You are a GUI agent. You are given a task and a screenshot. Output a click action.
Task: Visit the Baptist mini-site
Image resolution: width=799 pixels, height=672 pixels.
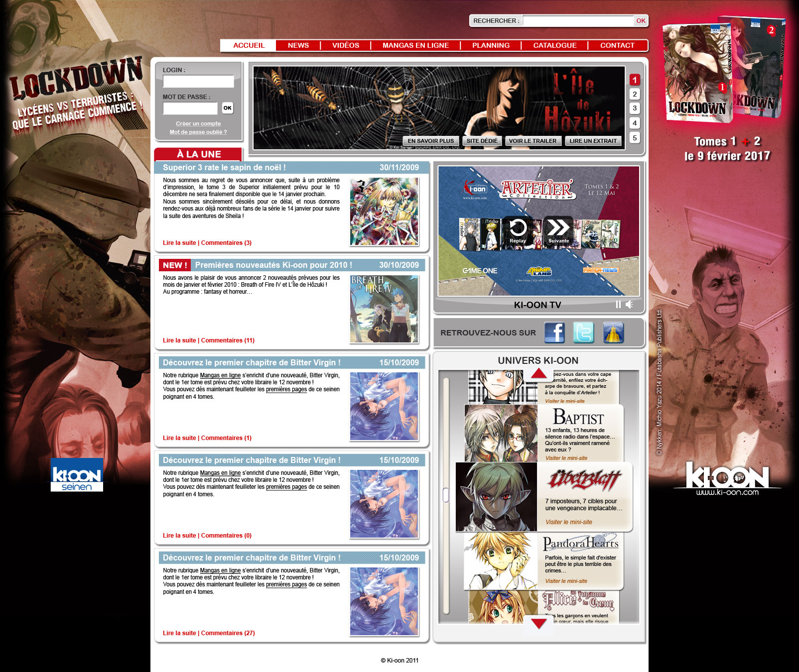566,458
